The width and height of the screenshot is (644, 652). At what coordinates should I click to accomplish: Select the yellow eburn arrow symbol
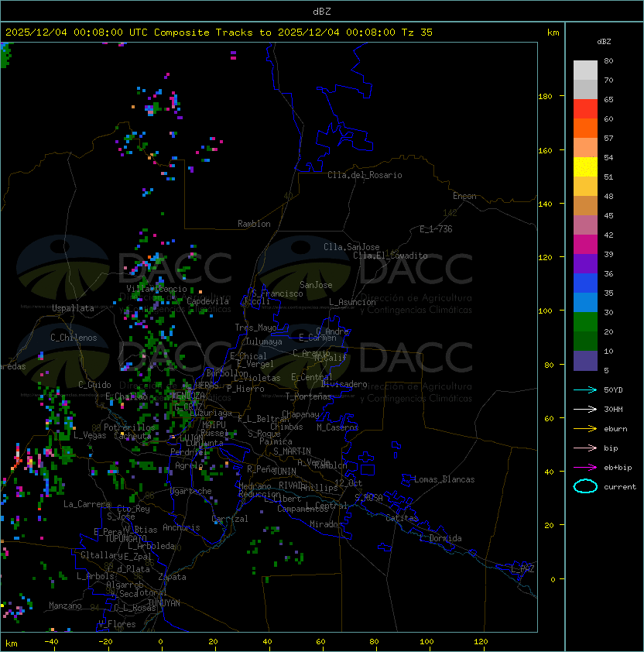[585, 428]
